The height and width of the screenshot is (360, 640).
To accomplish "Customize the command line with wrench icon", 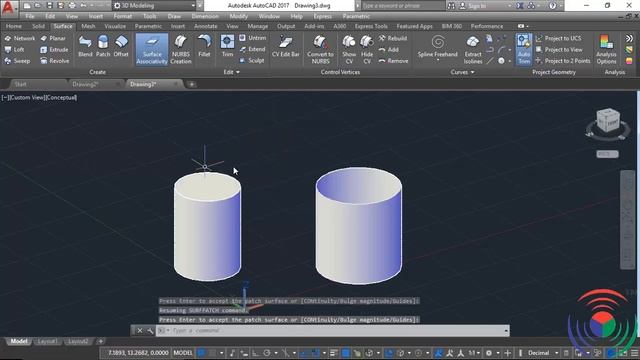I will click(x=150, y=331).
